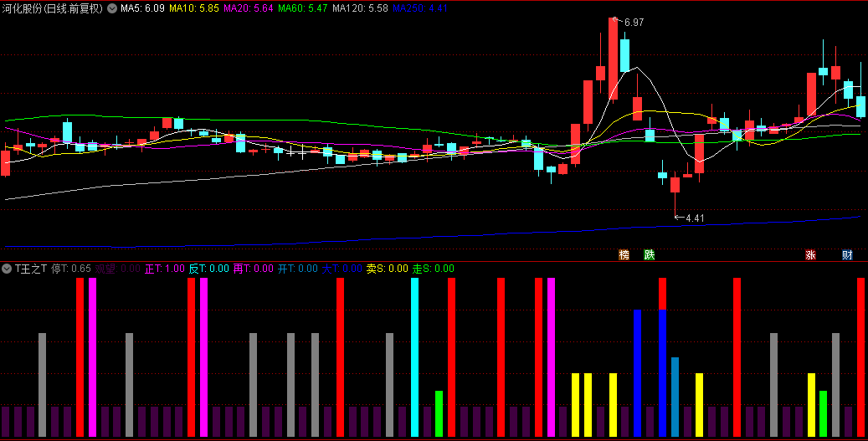Screen dimensions: 868x441
Task: Open the dropdown next to 河化股份 title
Action: (x=112, y=8)
